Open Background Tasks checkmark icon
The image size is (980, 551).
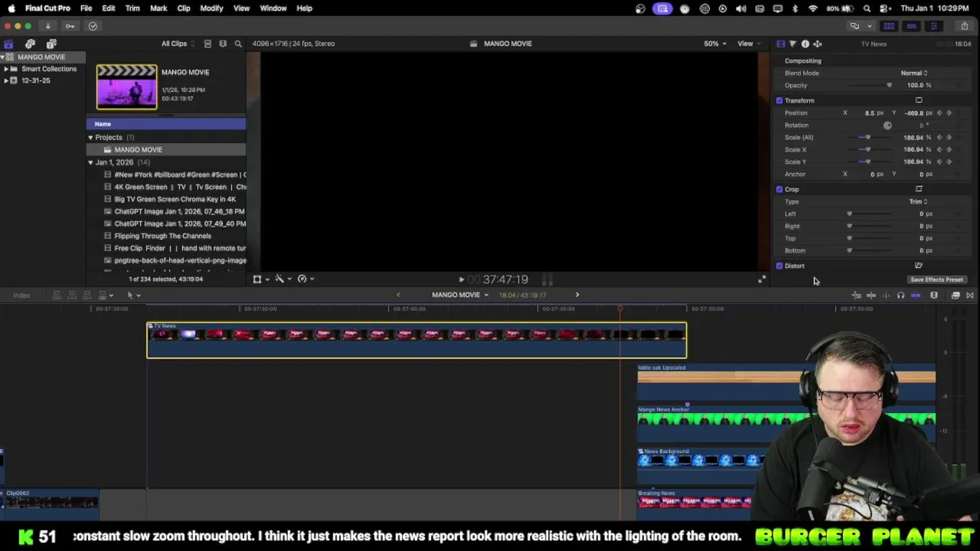click(x=93, y=26)
